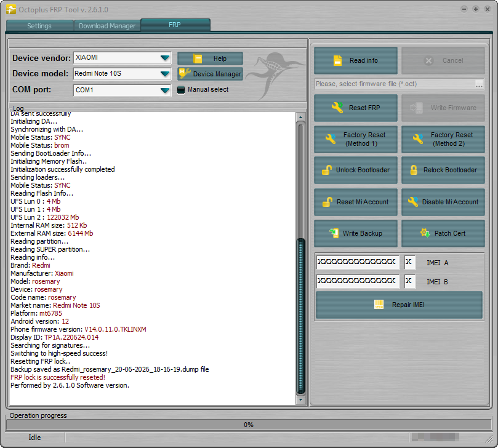498x448 pixels.
Task: Click the IMEI A number field
Action: [x=358, y=263]
